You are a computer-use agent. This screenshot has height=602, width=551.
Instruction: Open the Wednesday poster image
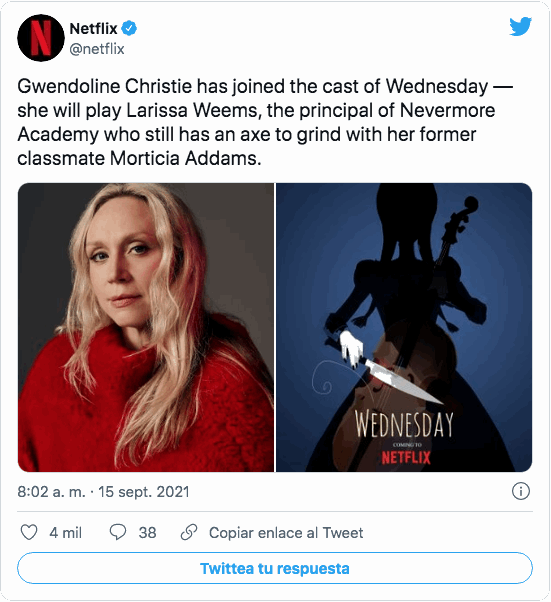tap(404, 327)
